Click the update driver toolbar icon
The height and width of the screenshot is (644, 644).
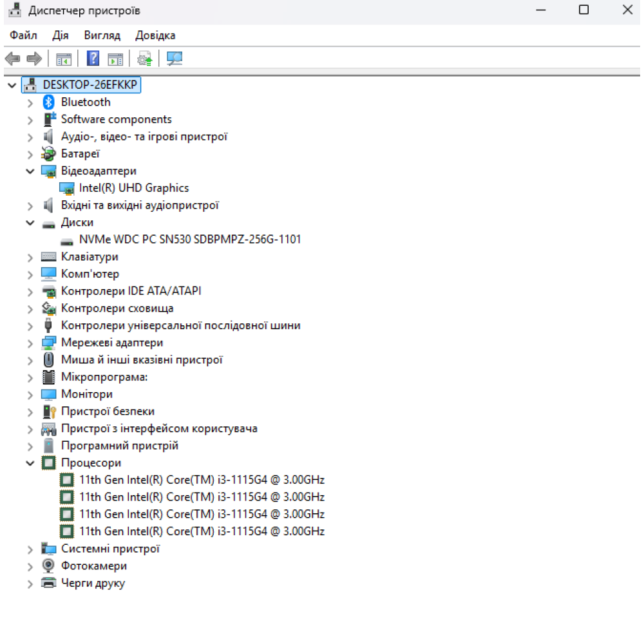coord(145,59)
